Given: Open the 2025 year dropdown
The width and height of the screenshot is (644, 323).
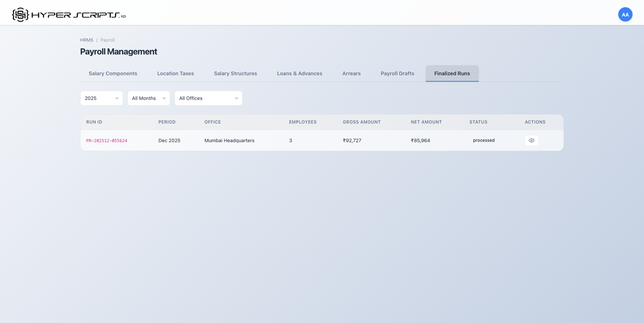Looking at the screenshot, I should tap(101, 98).
